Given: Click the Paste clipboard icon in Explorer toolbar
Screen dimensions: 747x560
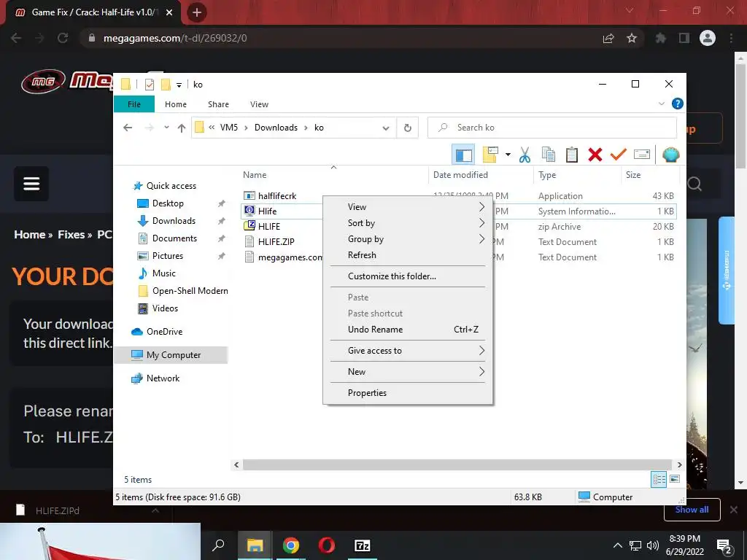Looking at the screenshot, I should click(x=572, y=155).
